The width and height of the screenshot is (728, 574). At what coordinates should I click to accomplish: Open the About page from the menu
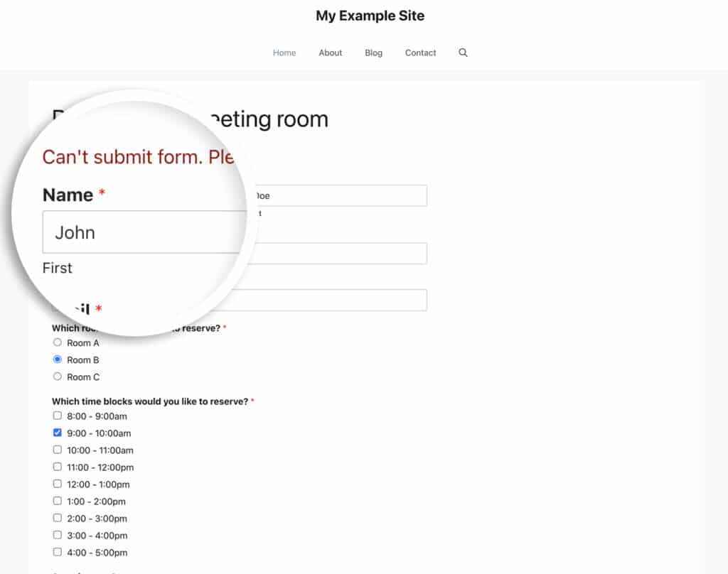[330, 52]
